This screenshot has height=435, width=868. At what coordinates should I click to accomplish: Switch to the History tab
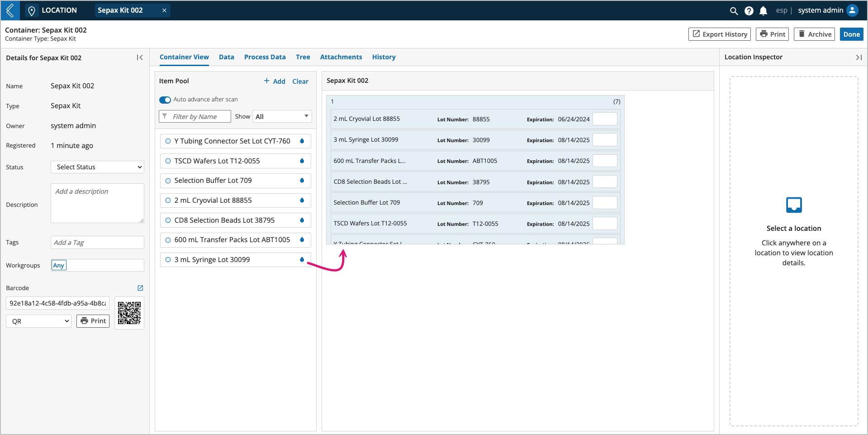384,57
